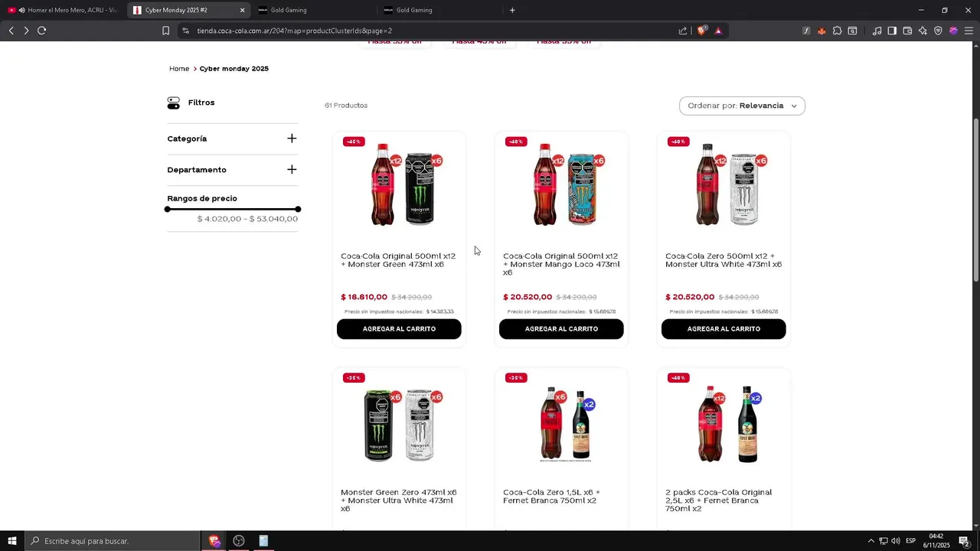This screenshot has width=980, height=551.
Task: Click the price range slider track
Action: [233, 209]
